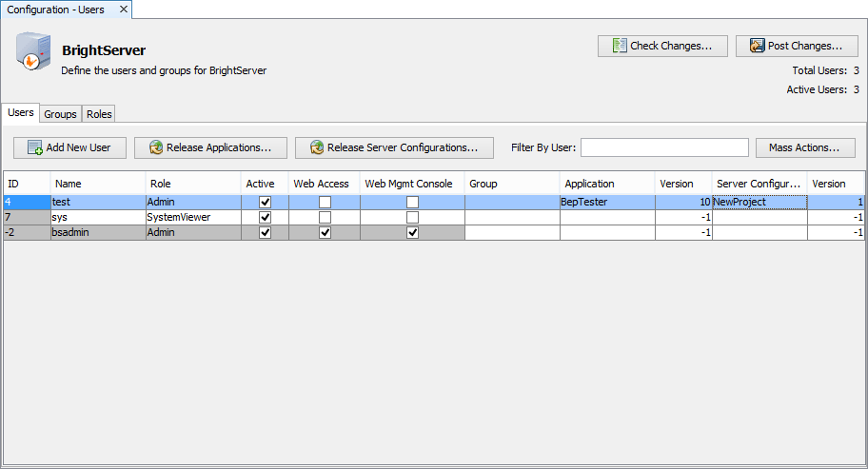
Task: Click the Post Changes button
Action: coord(796,46)
